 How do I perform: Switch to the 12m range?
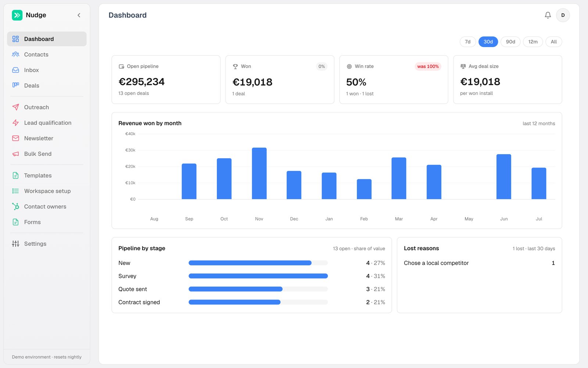533,42
